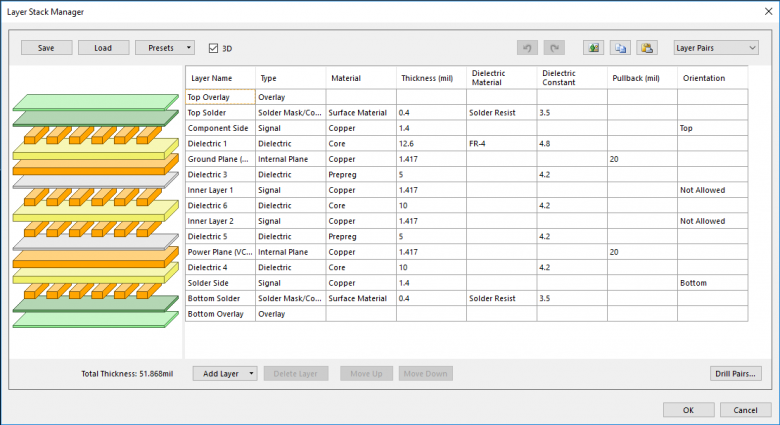Select the Solder Side layer name

[x=220, y=282]
